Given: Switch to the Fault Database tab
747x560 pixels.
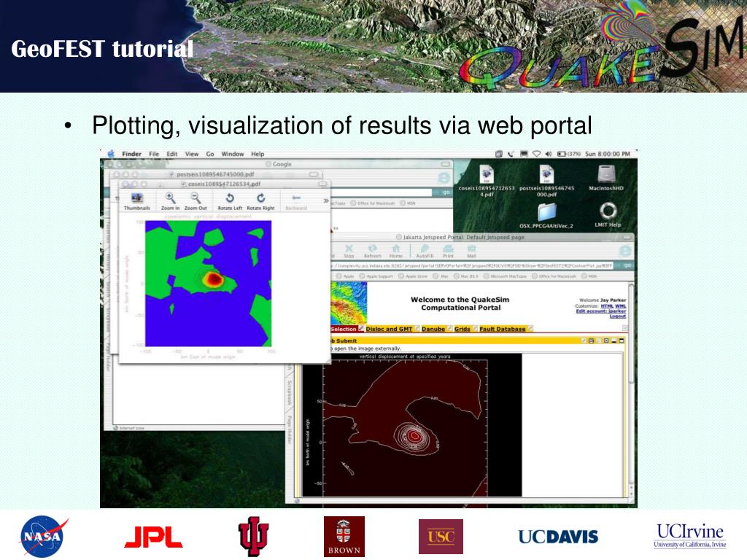Looking at the screenshot, I should point(502,329).
